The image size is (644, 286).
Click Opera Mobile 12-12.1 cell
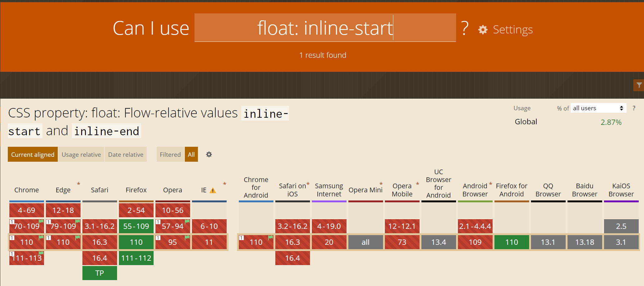point(402,226)
